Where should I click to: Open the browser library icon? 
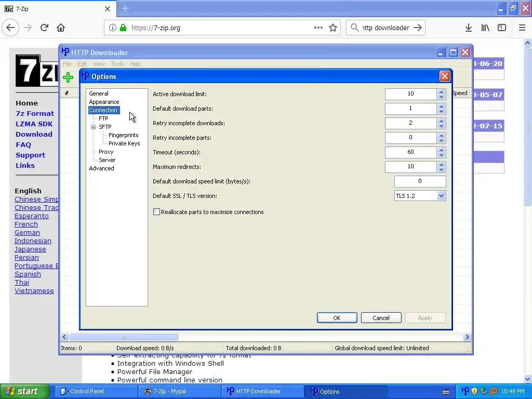[485, 28]
